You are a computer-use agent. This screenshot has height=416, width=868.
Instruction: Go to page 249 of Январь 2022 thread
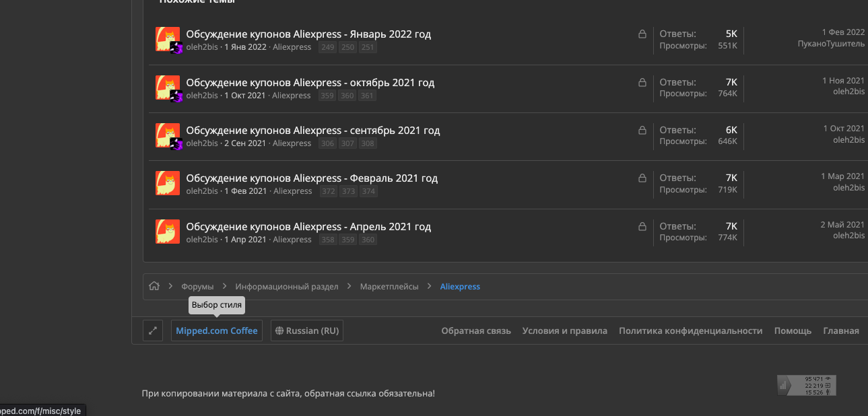[x=328, y=47]
